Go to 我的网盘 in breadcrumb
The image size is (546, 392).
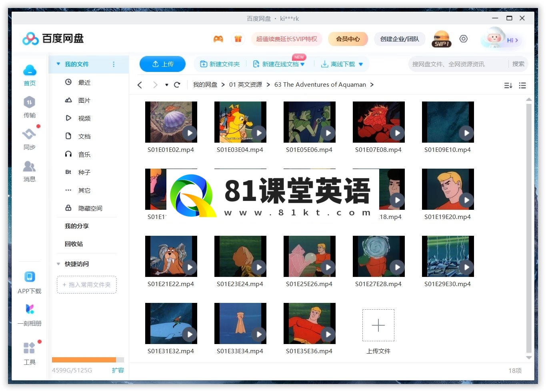(x=205, y=85)
